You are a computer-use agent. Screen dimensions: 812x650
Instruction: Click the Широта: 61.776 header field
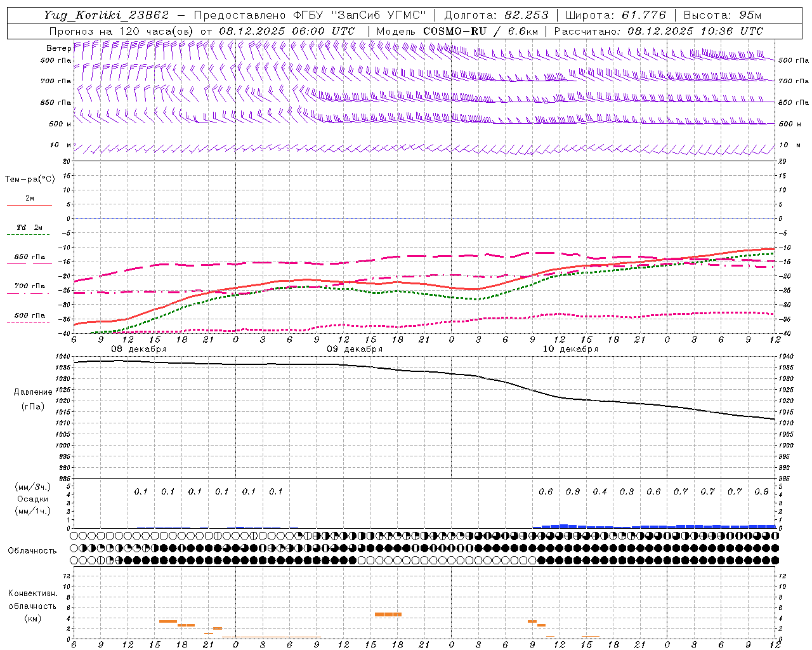(x=615, y=15)
